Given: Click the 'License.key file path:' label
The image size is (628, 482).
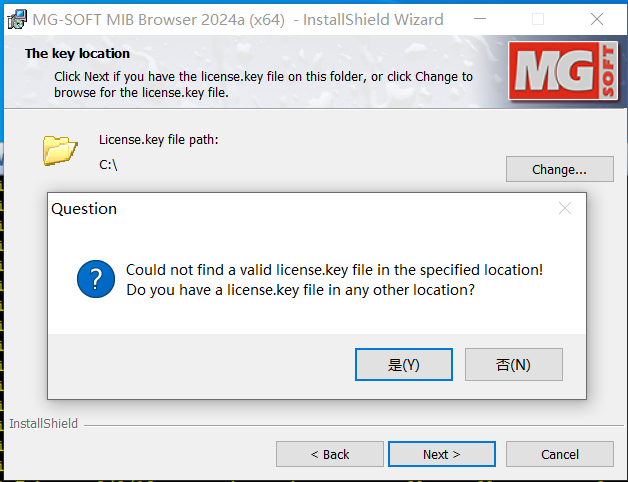Looking at the screenshot, I should (159, 140).
